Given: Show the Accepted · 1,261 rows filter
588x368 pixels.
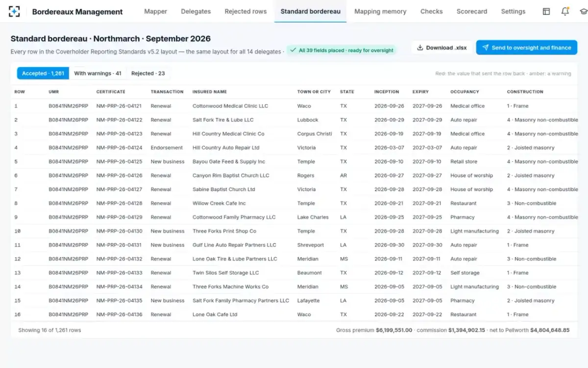Looking at the screenshot, I should click(x=43, y=73).
